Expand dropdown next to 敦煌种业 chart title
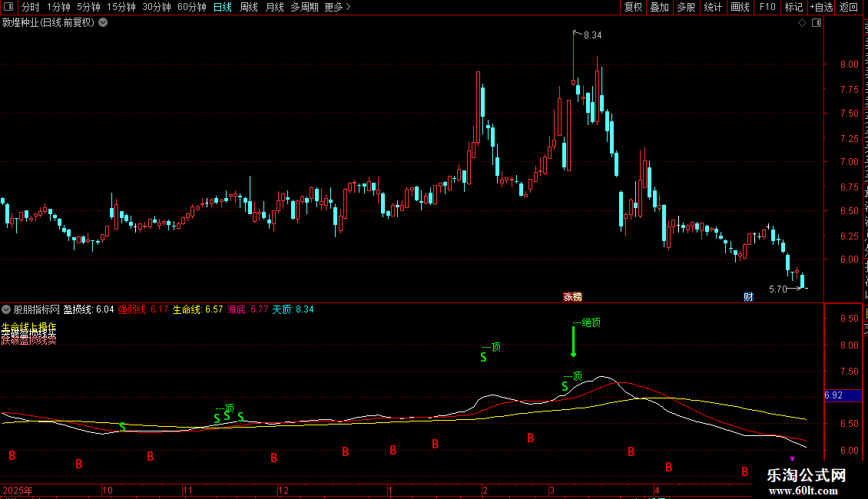Image resolution: width=868 pixels, height=499 pixels. pos(103,23)
